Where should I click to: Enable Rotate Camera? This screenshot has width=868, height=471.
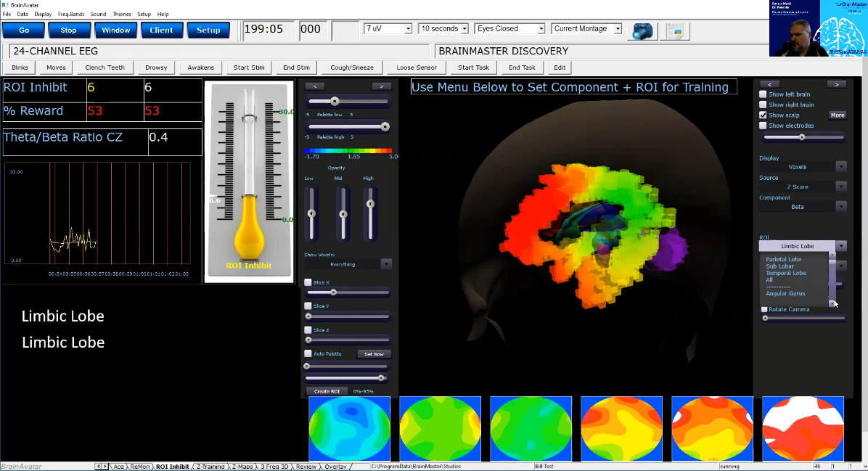coord(763,309)
